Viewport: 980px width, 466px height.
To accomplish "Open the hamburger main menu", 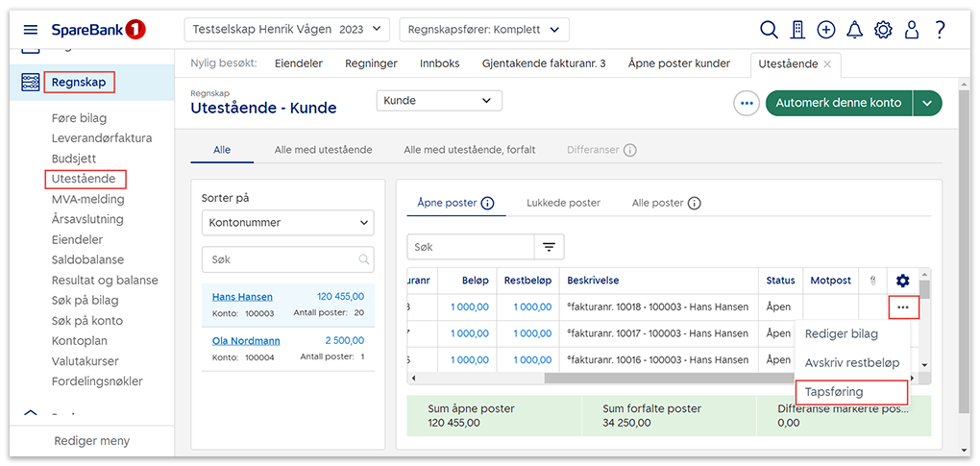I will (31, 30).
